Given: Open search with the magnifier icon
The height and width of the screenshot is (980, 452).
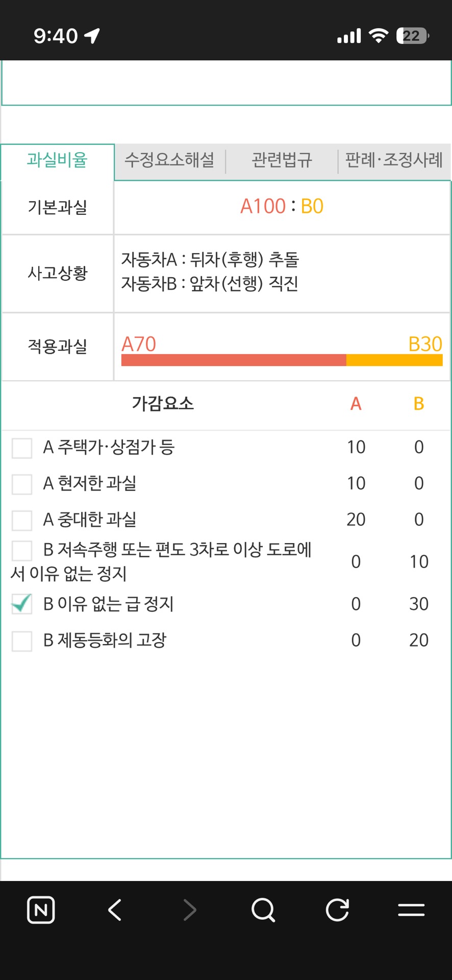Looking at the screenshot, I should [263, 910].
